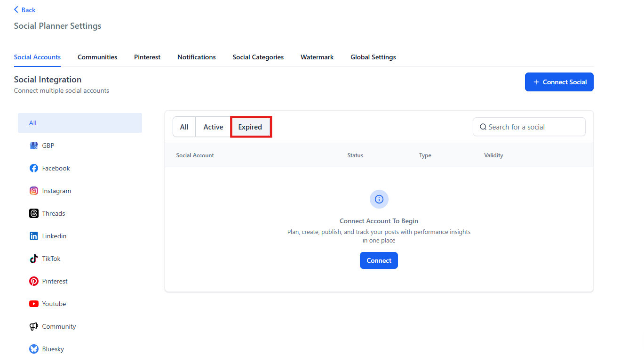Select the TikTok logo icon
644x356 pixels.
(34, 259)
